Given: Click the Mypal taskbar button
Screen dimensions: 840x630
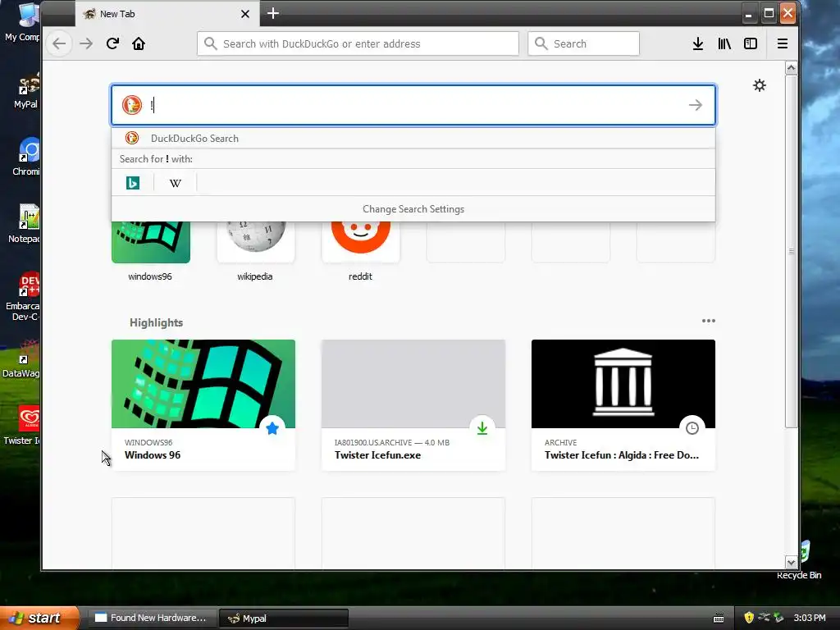Looking at the screenshot, I should pyautogui.click(x=284, y=619).
